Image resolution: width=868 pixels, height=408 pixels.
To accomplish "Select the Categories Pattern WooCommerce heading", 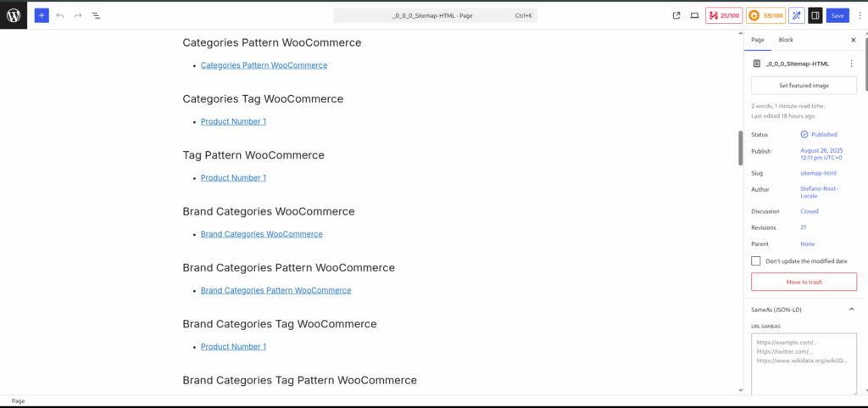I will pos(272,42).
